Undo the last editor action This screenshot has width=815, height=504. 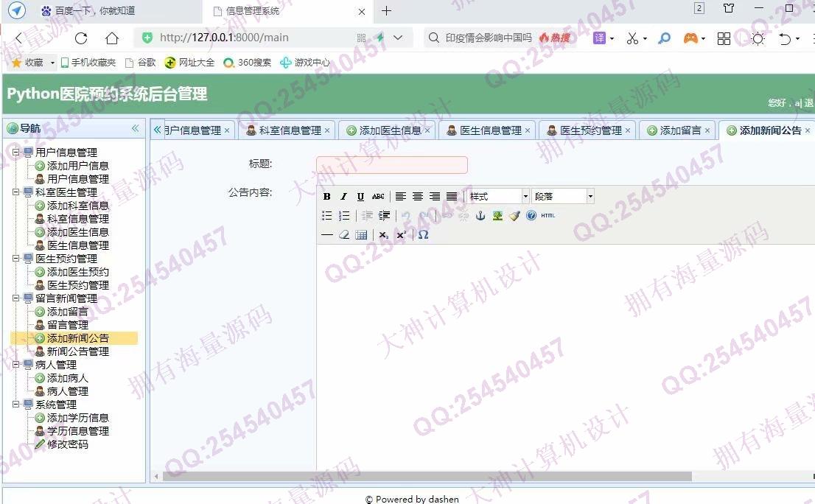[406, 216]
